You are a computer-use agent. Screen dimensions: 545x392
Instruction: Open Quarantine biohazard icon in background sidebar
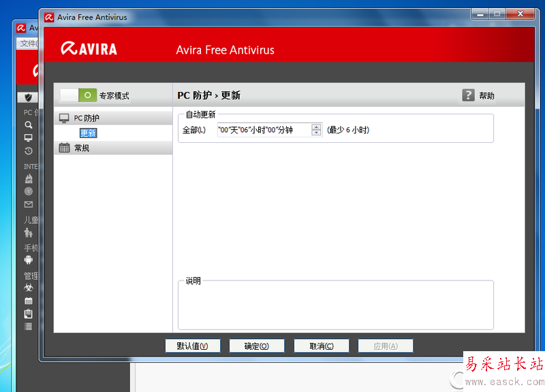point(29,287)
